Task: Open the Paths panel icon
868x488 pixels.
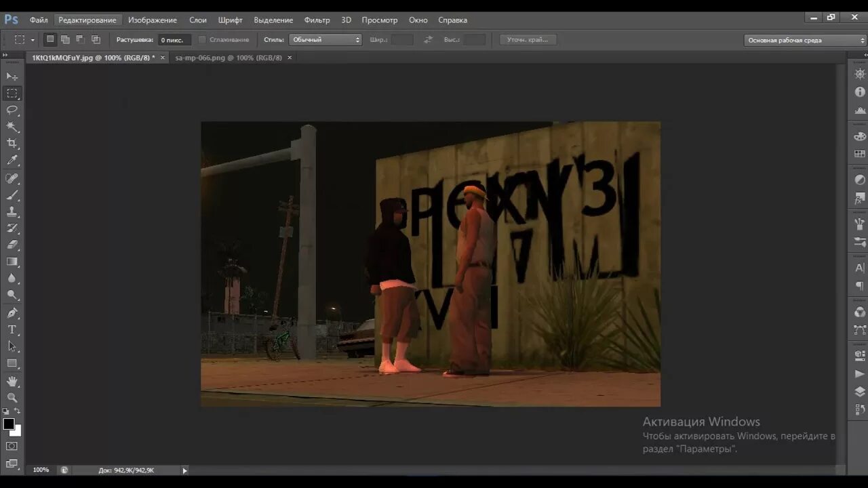Action: (x=860, y=330)
